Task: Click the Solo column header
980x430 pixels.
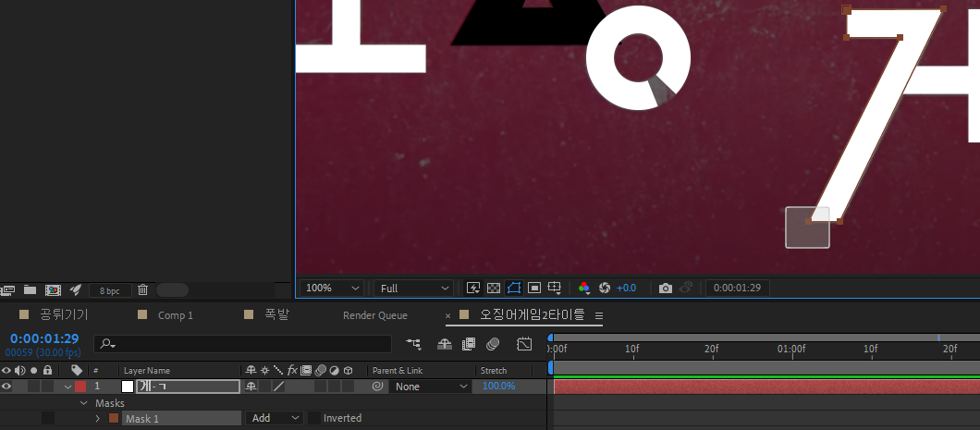Action: 34,371
